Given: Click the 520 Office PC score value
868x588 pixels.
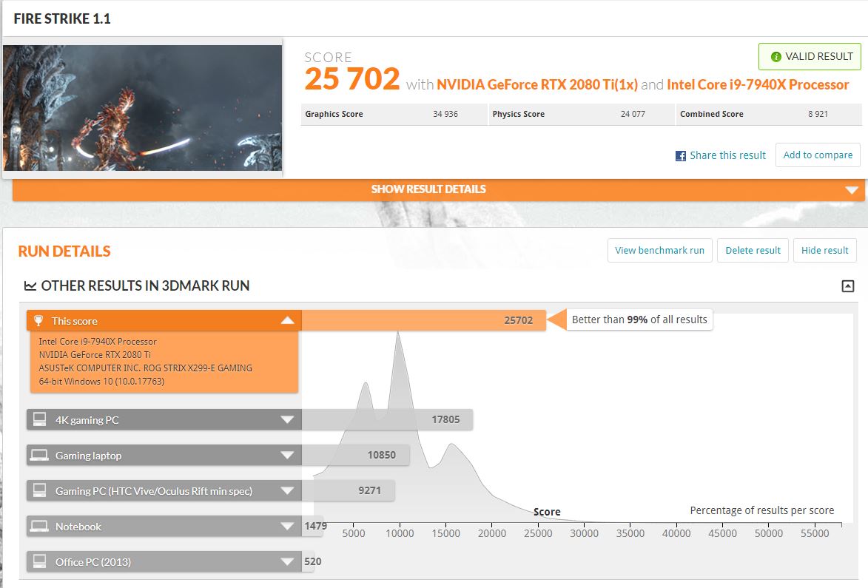Looking at the screenshot, I should click(x=313, y=561).
